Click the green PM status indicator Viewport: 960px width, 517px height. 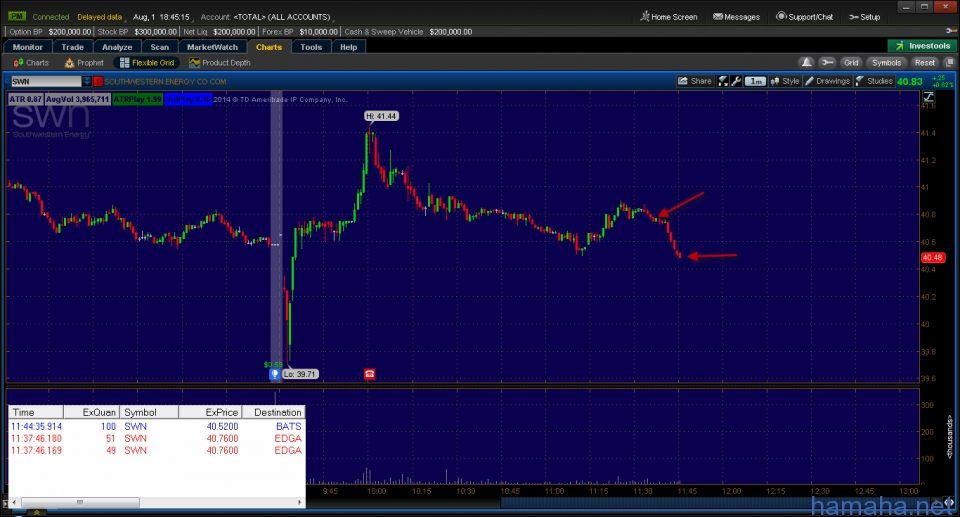coord(17,17)
